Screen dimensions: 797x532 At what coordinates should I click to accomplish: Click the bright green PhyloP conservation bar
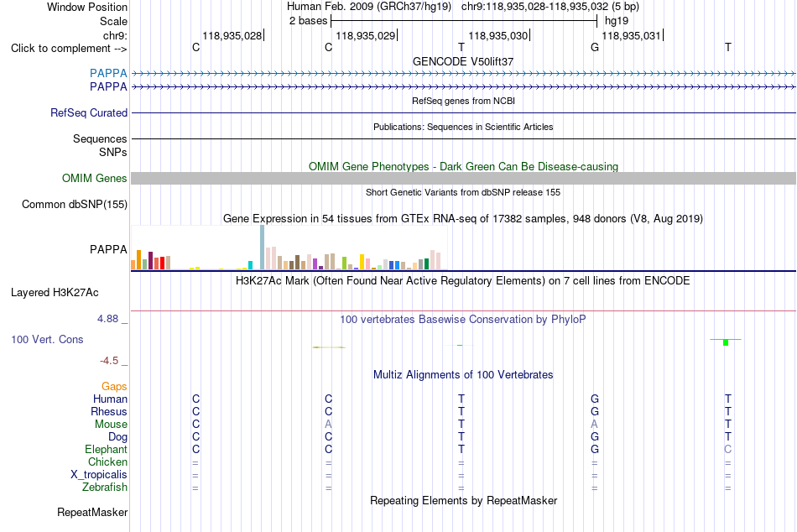[726, 342]
